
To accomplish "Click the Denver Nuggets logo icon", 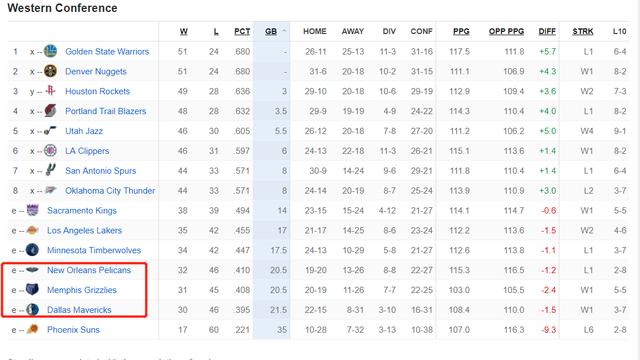I will click(x=50, y=71).
